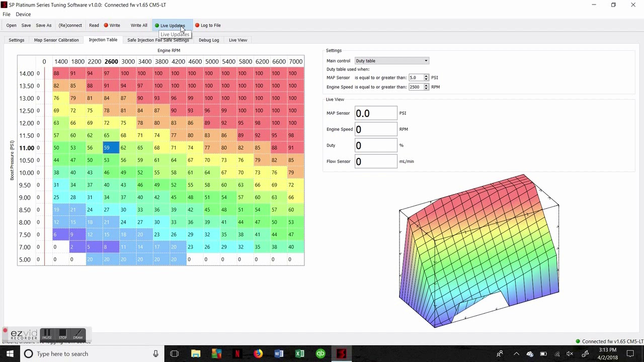Switch to the Live View tab
The width and height of the screenshot is (644, 362).
(x=238, y=40)
